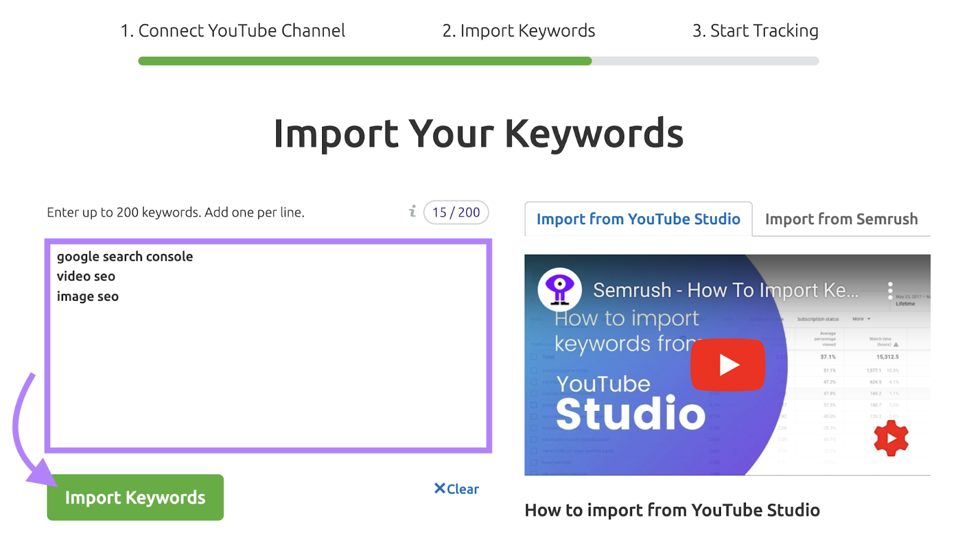Click the info icon beside keyword counter
Screen dimensions: 980x542
(412, 212)
